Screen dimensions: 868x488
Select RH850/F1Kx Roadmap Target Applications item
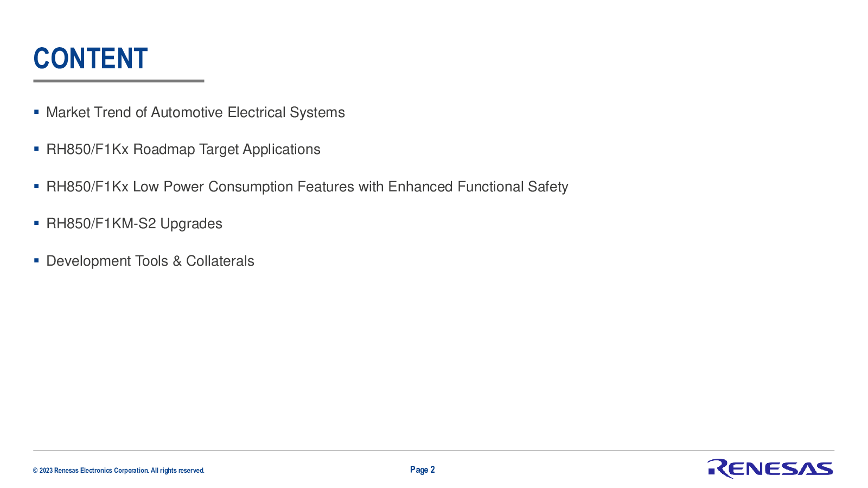(183, 149)
